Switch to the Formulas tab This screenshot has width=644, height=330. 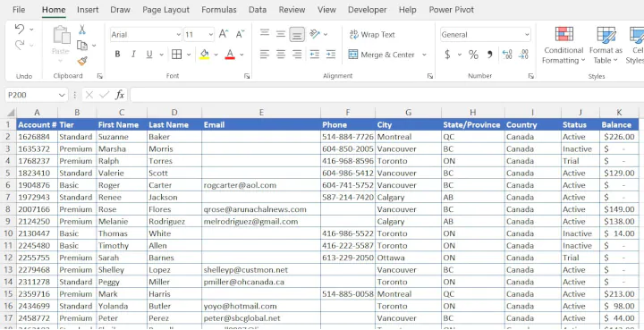click(x=219, y=10)
